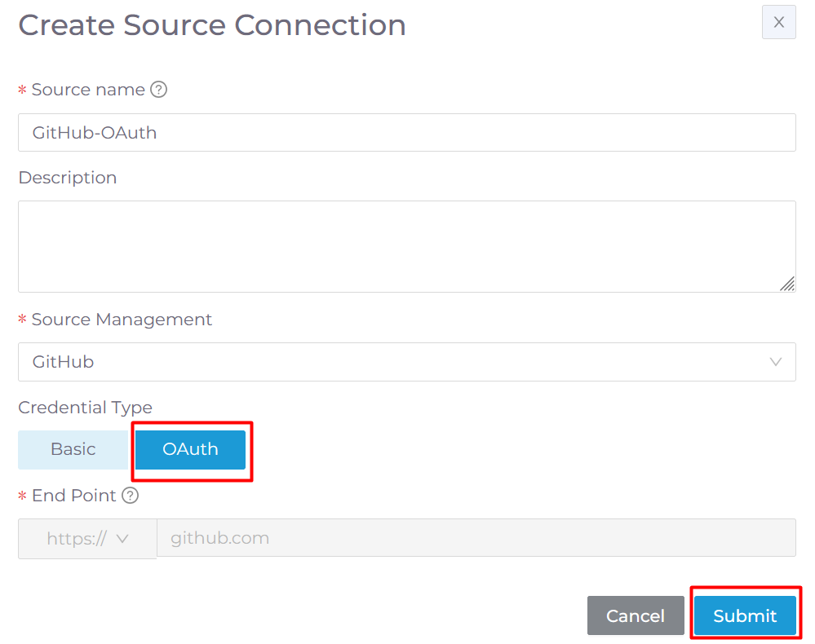The height and width of the screenshot is (644, 815).
Task: Cancel creating the source connection
Action: (x=636, y=615)
